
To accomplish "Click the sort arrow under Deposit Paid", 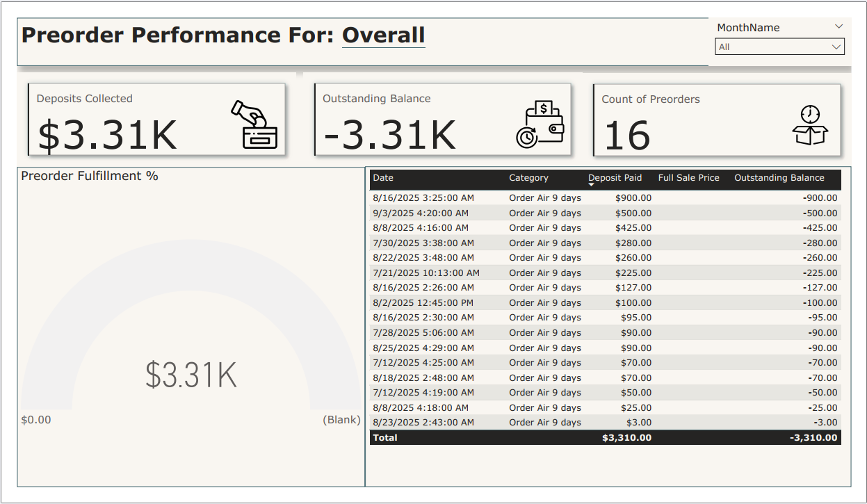I will [x=592, y=185].
